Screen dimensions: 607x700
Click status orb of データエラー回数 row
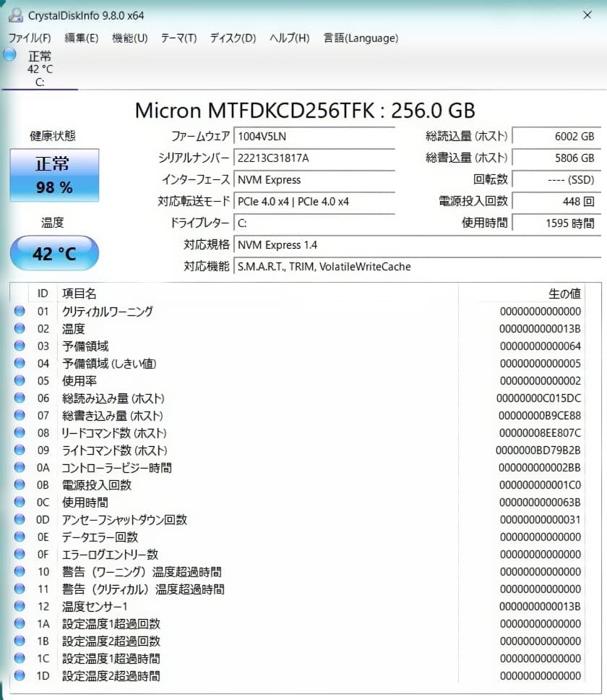tap(20, 537)
